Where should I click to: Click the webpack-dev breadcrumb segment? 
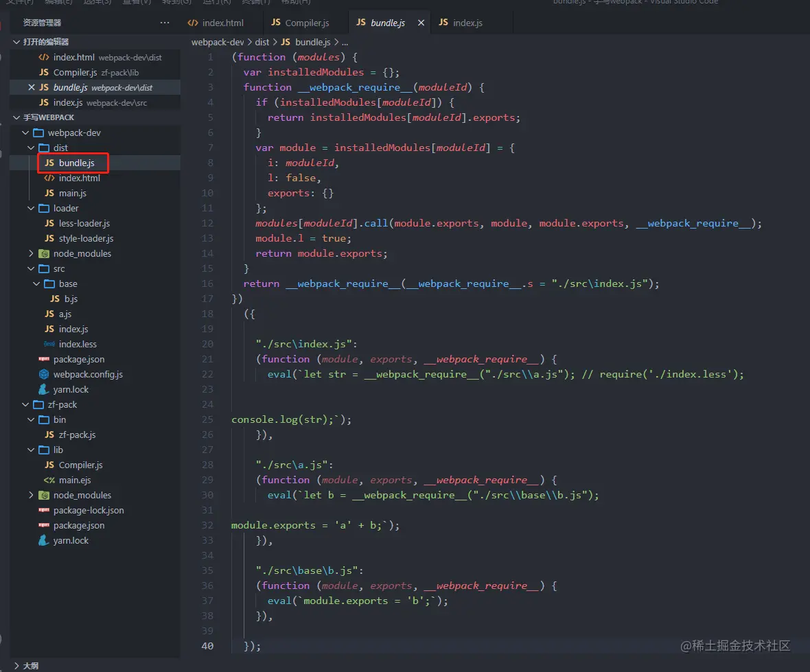tap(218, 42)
